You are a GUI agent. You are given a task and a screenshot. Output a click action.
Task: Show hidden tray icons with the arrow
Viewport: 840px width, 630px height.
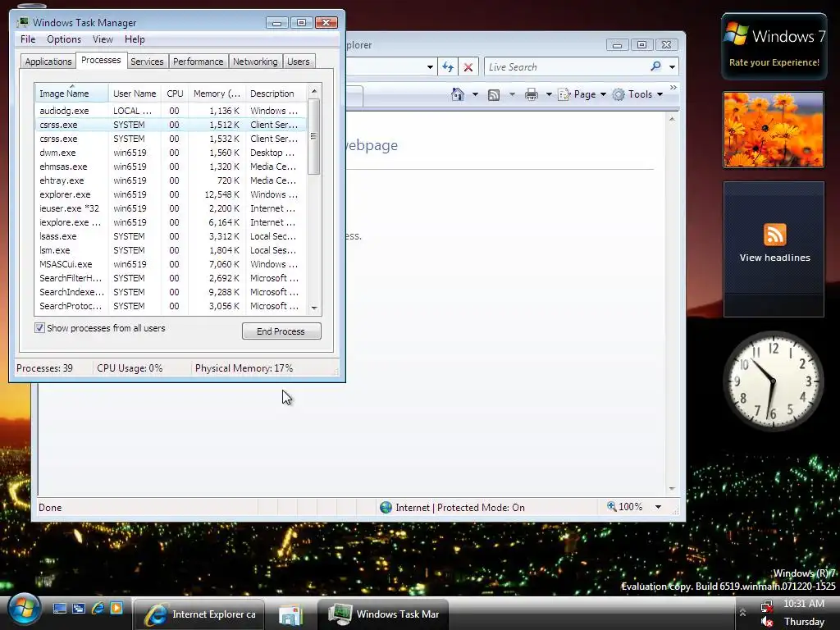[x=742, y=612]
